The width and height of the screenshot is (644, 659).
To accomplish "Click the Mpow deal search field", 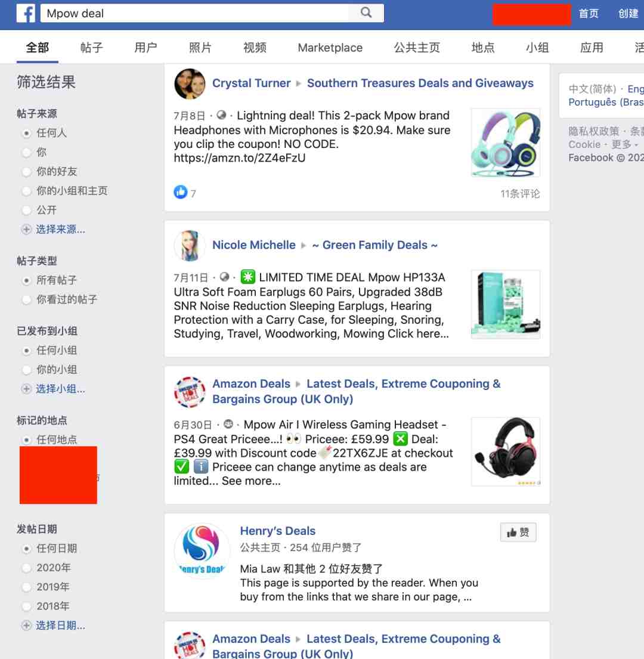I will [x=194, y=14].
